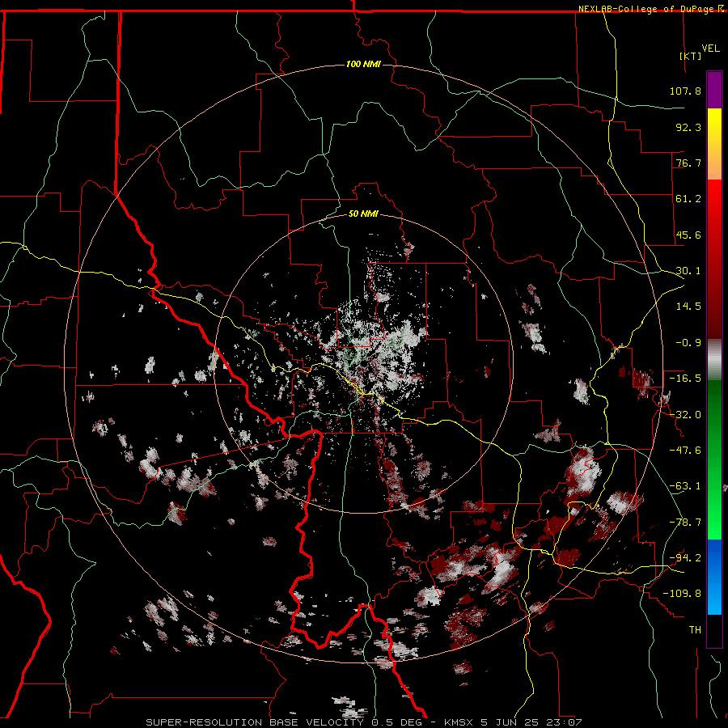
Task: Click the 50 NMI range ring label
Action: [363, 214]
